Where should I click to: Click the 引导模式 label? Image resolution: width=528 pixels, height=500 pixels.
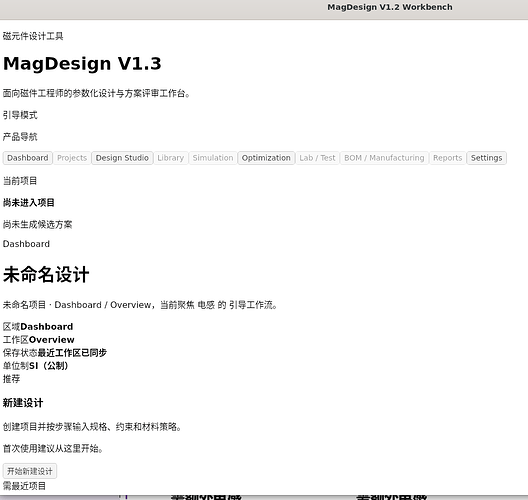click(20, 115)
